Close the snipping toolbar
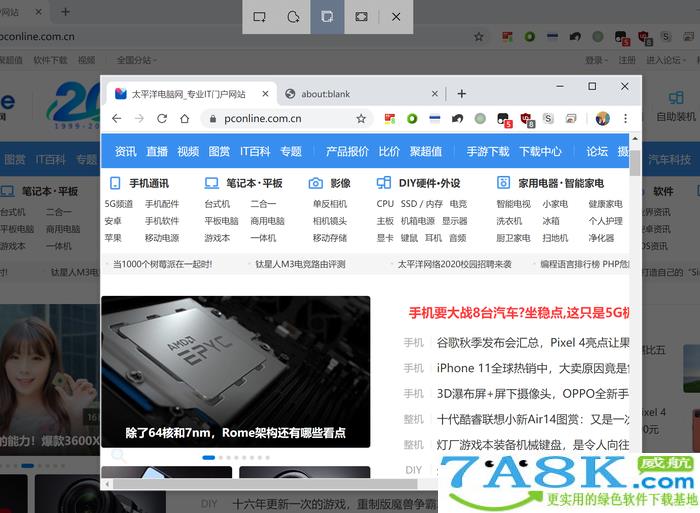Screen dimensions: 700x513 pyautogui.click(x=396, y=17)
